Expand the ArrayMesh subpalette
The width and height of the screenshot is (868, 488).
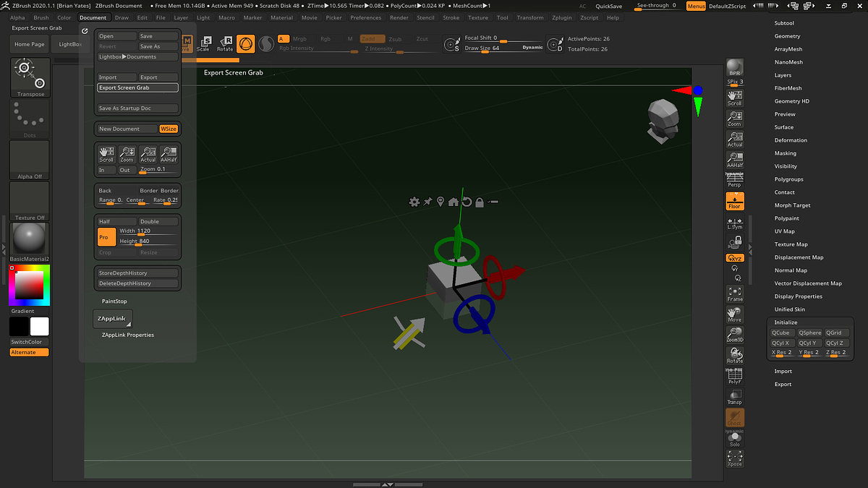click(788, 49)
